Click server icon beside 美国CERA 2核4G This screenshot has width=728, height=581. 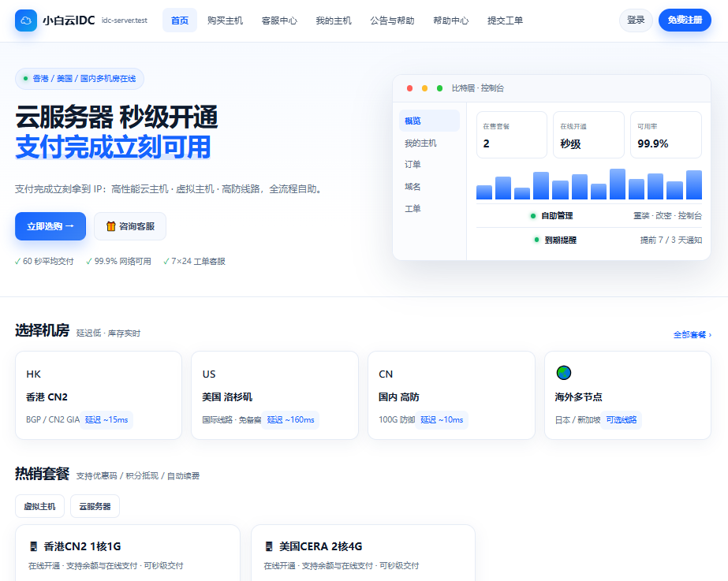(x=269, y=546)
